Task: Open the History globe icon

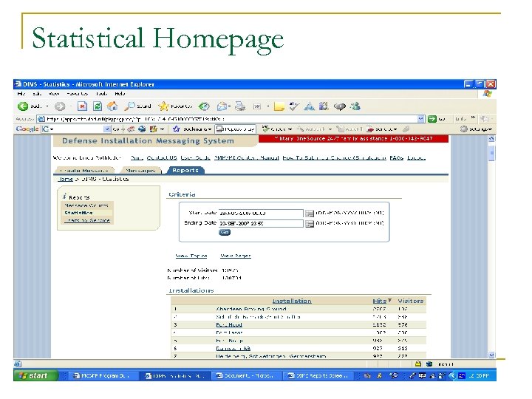Action: (204, 106)
